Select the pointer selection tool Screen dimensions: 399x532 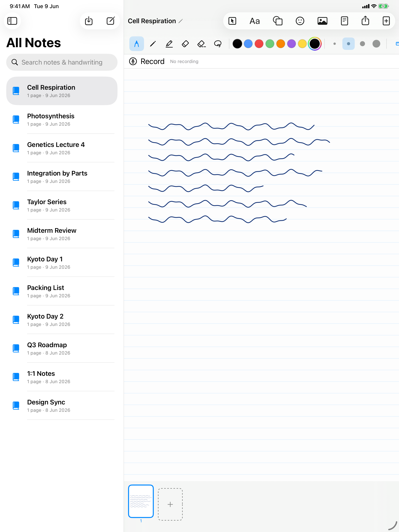(232, 21)
